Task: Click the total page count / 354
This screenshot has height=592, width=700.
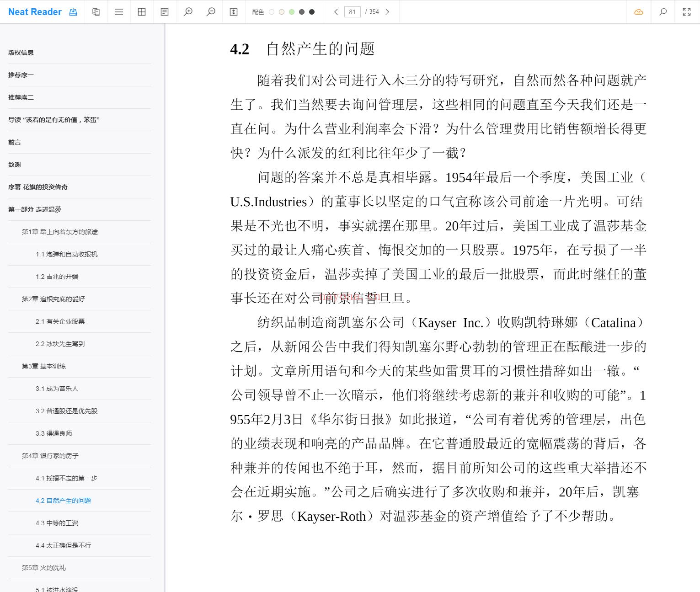Action: click(372, 12)
